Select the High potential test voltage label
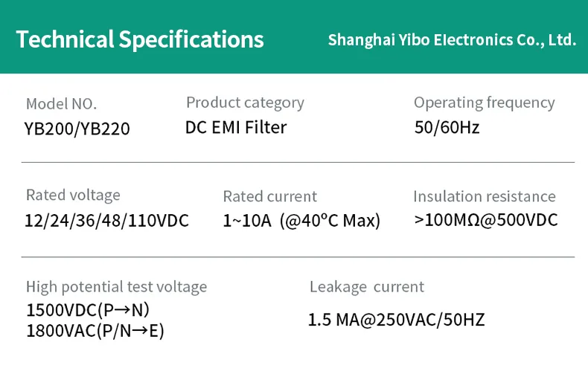588x371 pixels. tap(116, 287)
